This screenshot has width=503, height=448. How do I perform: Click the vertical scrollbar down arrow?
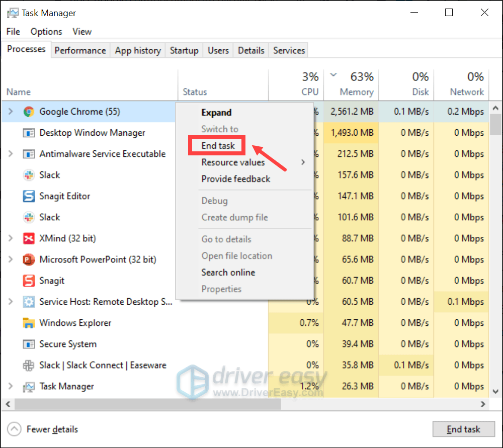[x=495, y=391]
